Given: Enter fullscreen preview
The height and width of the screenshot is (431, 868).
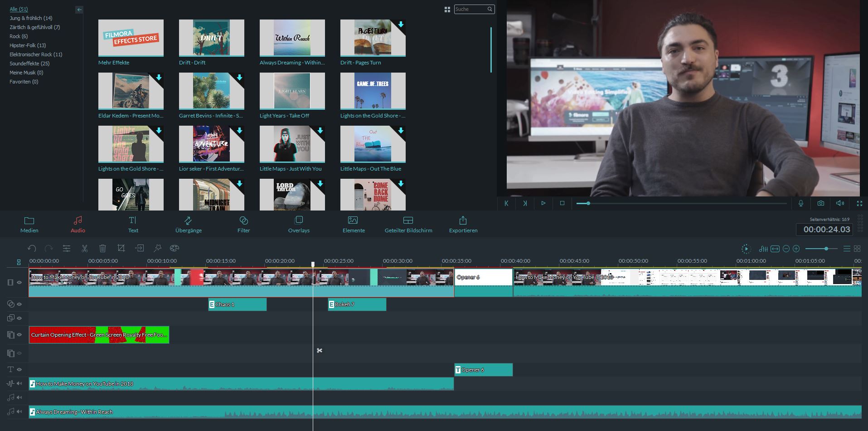Looking at the screenshot, I should [859, 203].
